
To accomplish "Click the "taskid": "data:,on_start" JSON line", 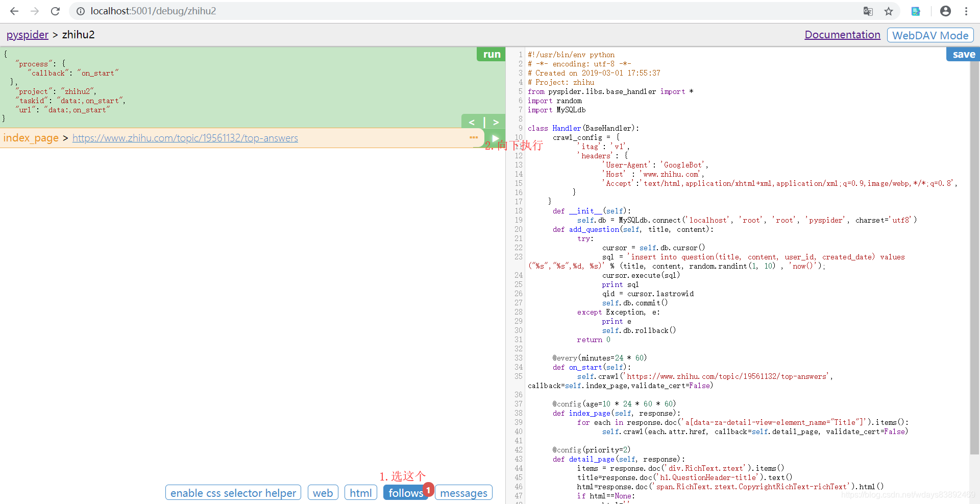I will point(70,101).
